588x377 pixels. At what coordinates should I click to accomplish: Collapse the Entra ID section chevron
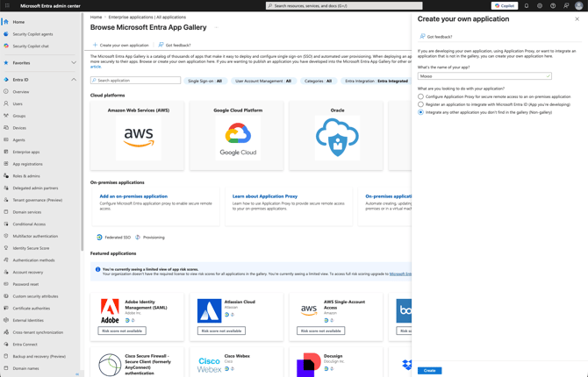pyautogui.click(x=74, y=80)
